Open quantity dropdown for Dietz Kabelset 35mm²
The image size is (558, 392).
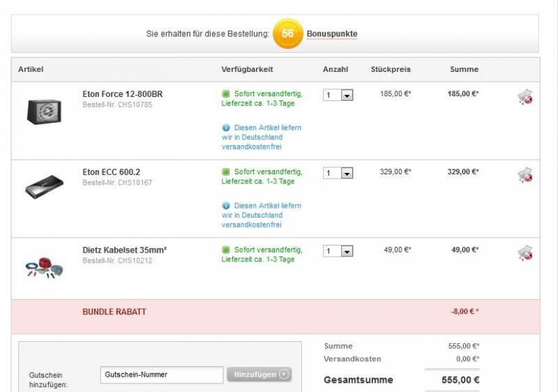pos(338,251)
